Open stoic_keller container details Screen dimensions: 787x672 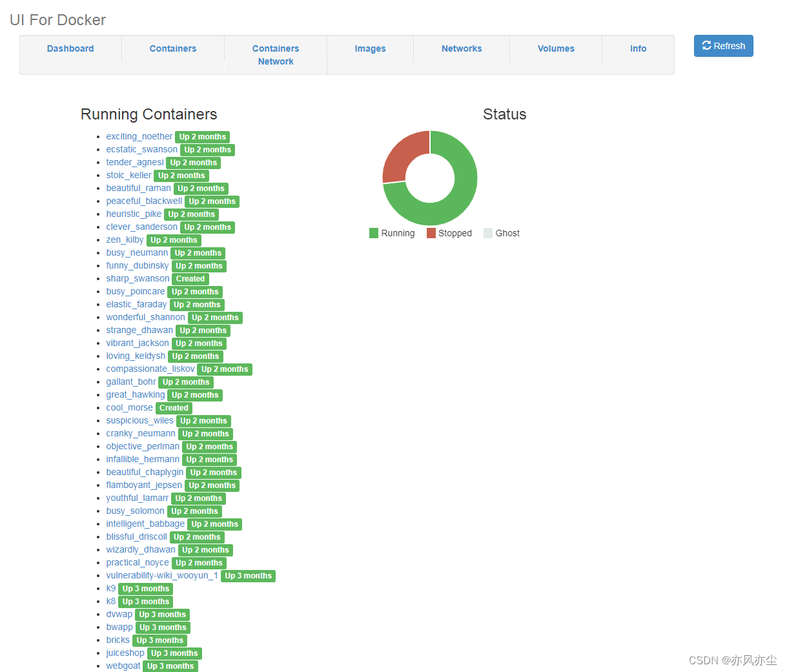click(129, 175)
